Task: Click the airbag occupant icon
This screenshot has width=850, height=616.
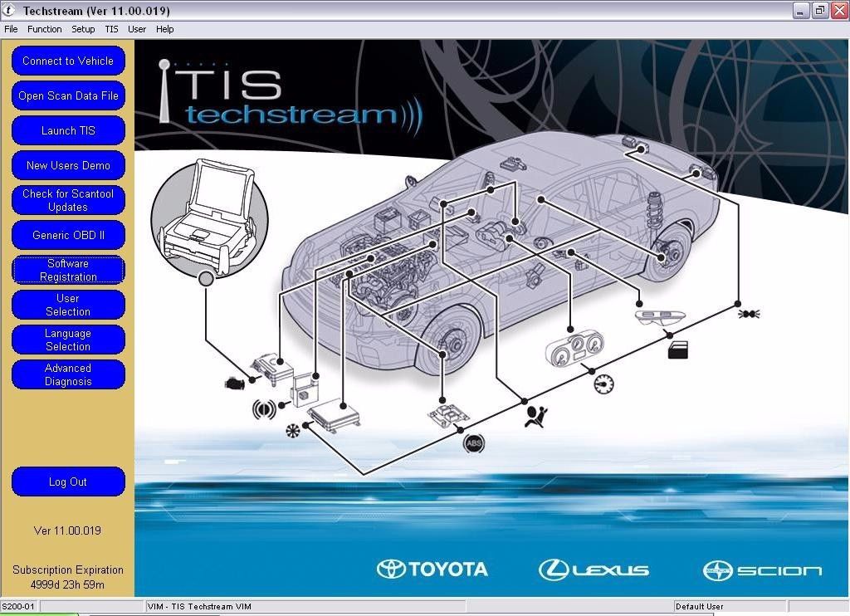Action: (535, 417)
